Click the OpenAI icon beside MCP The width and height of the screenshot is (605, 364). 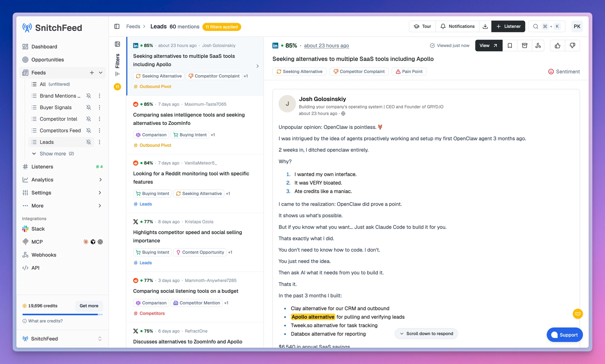tap(100, 242)
